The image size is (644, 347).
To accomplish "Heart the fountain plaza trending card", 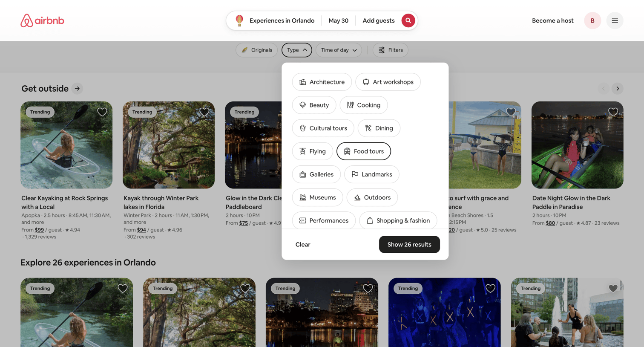I will (613, 289).
